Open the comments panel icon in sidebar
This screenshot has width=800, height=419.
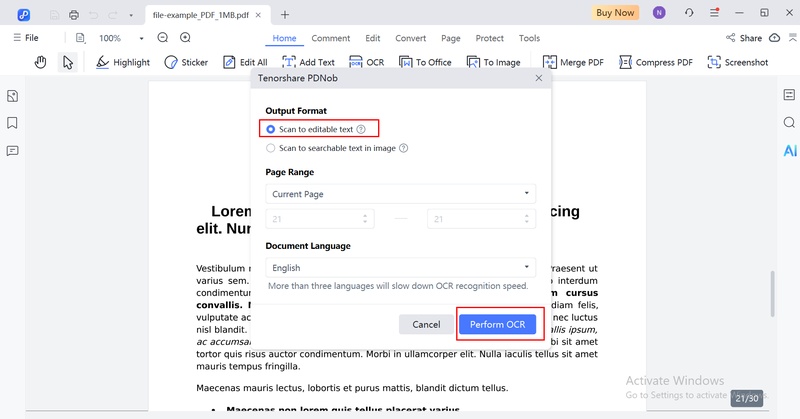[13, 151]
